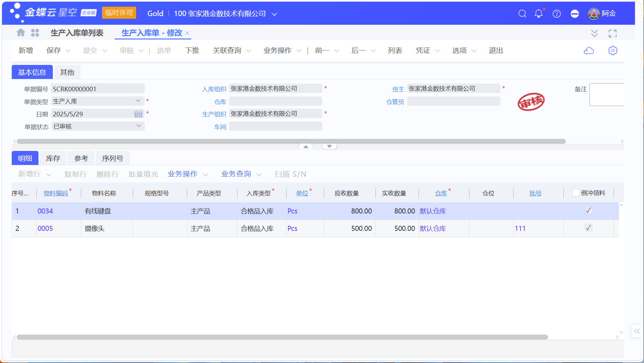
Task: Click batch number 111 in row 2
Action: tap(520, 229)
